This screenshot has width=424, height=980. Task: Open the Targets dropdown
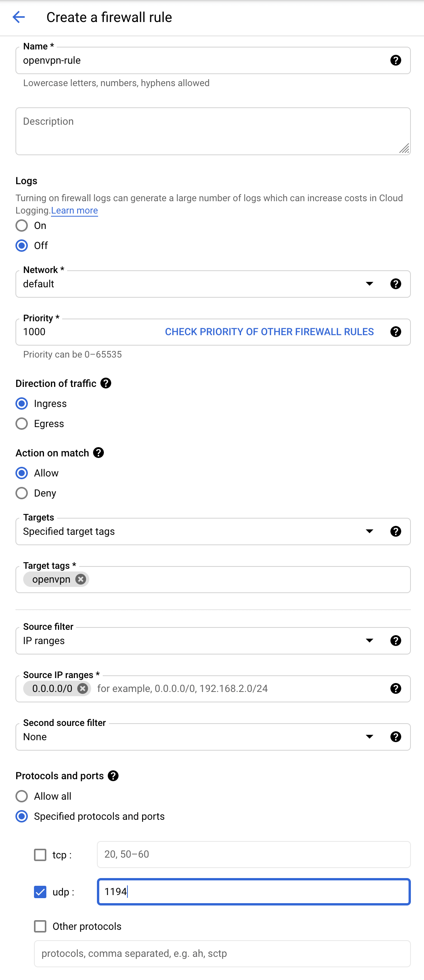pyautogui.click(x=369, y=531)
